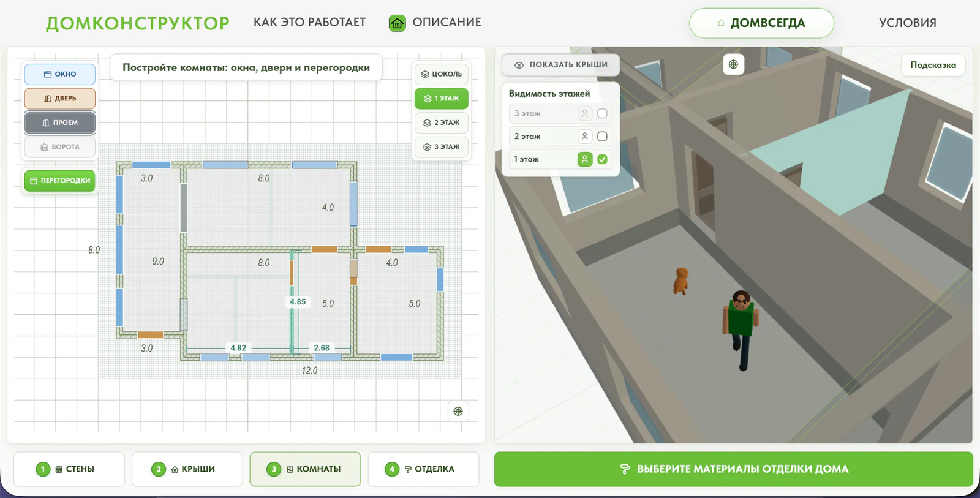Enable 2 этаж visibility checkbox
The image size is (980, 498).
pyautogui.click(x=602, y=137)
